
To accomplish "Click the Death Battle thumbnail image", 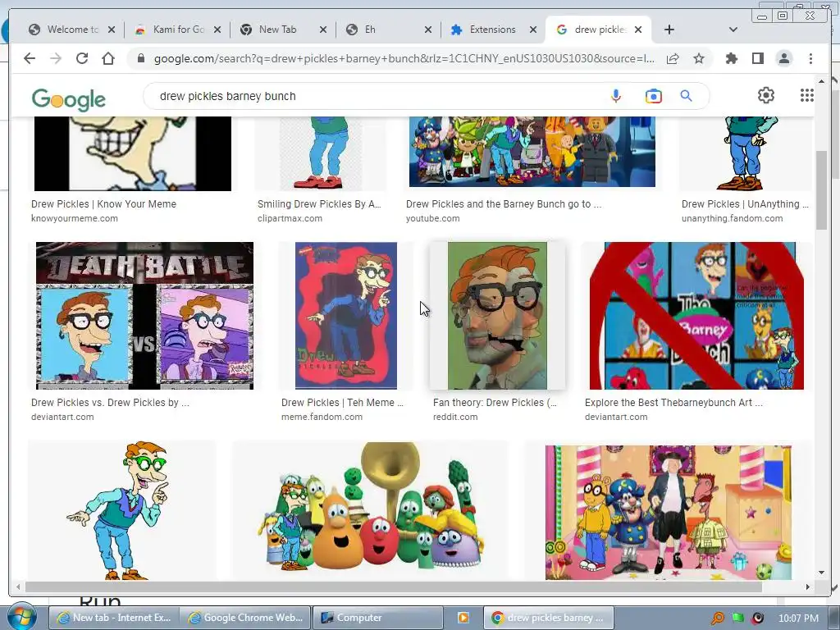I will click(144, 316).
